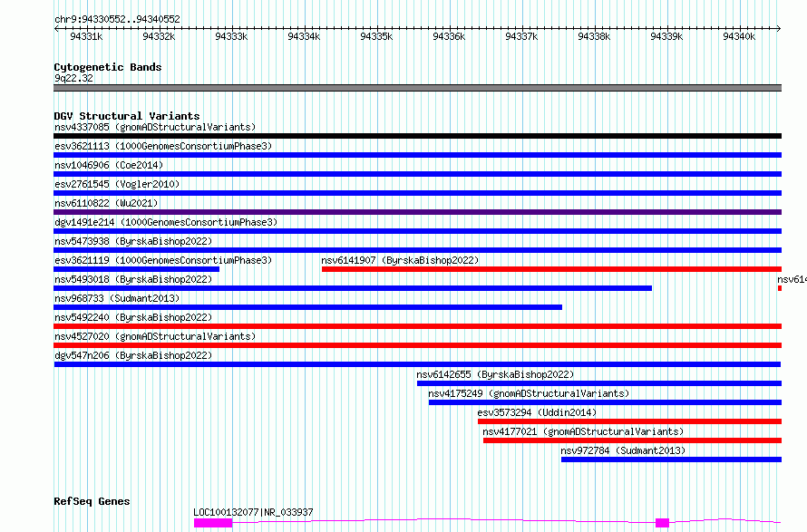Click the small magenta exon near 94339k
The width and height of the screenshot is (807, 532).
tap(663, 523)
